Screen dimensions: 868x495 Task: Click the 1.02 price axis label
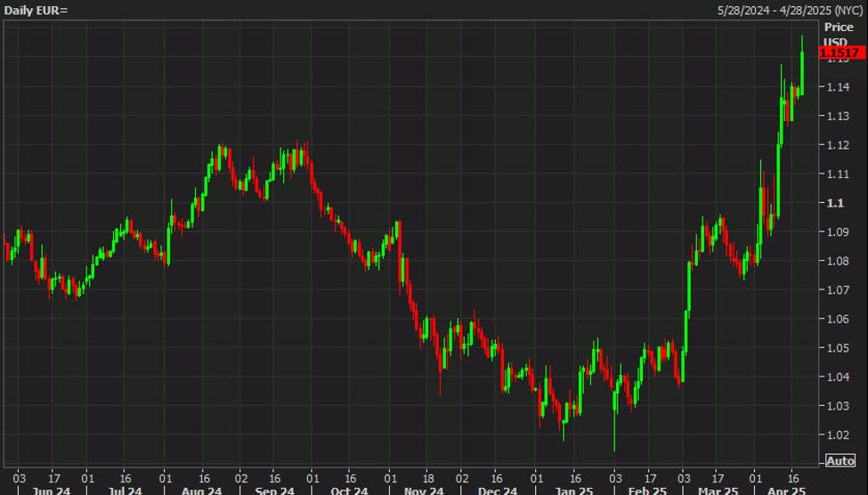(838, 435)
